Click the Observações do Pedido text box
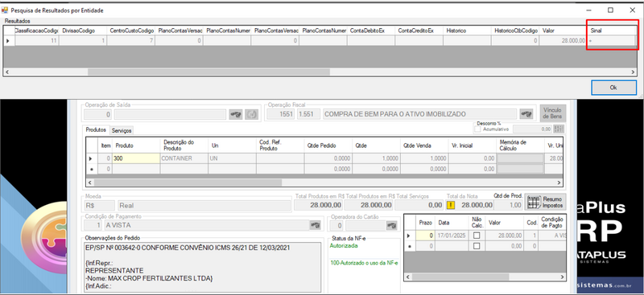Screen dimensions: 644x295 (x=202, y=266)
